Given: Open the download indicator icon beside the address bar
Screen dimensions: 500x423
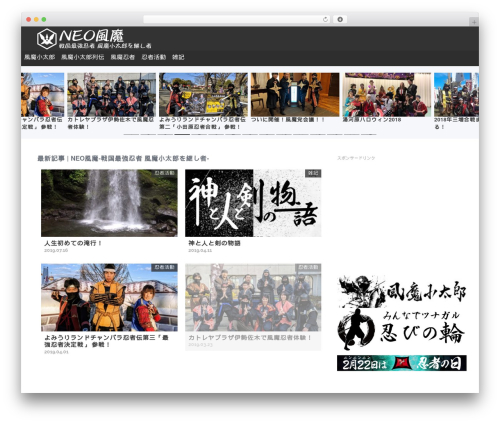Looking at the screenshot, I should (x=340, y=19).
